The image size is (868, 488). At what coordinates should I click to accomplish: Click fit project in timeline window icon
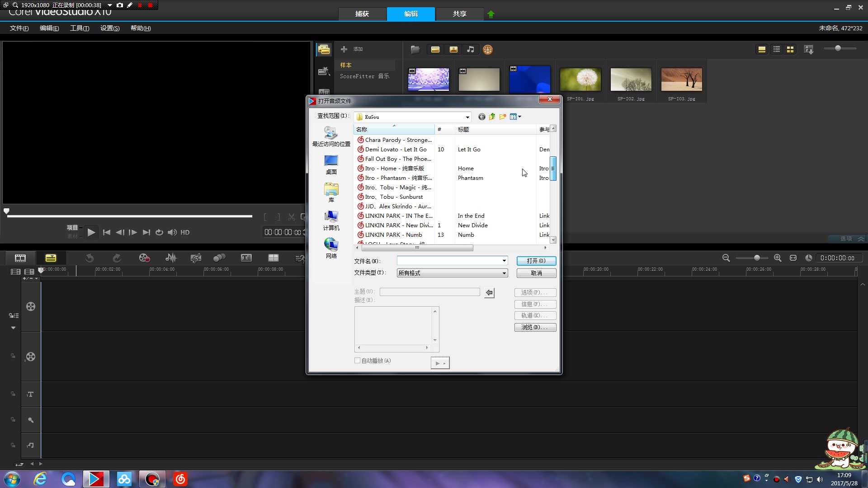[x=793, y=258]
